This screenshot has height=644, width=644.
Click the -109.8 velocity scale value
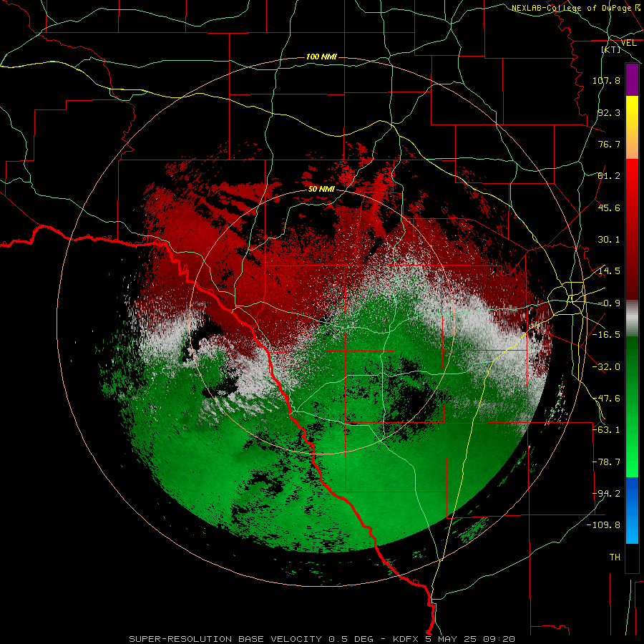[x=604, y=525]
